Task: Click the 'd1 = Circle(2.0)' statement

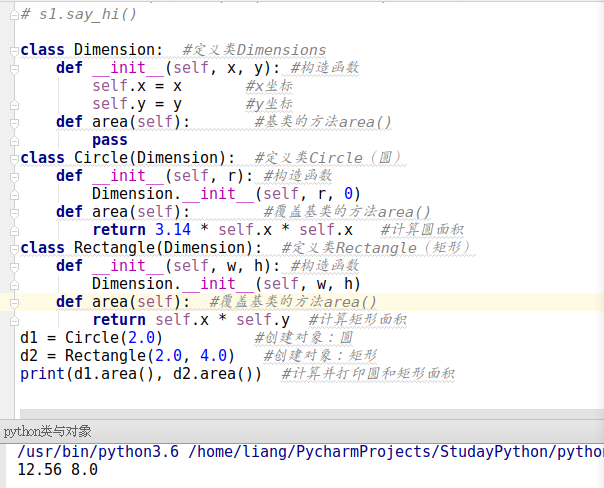Action: [x=92, y=338]
